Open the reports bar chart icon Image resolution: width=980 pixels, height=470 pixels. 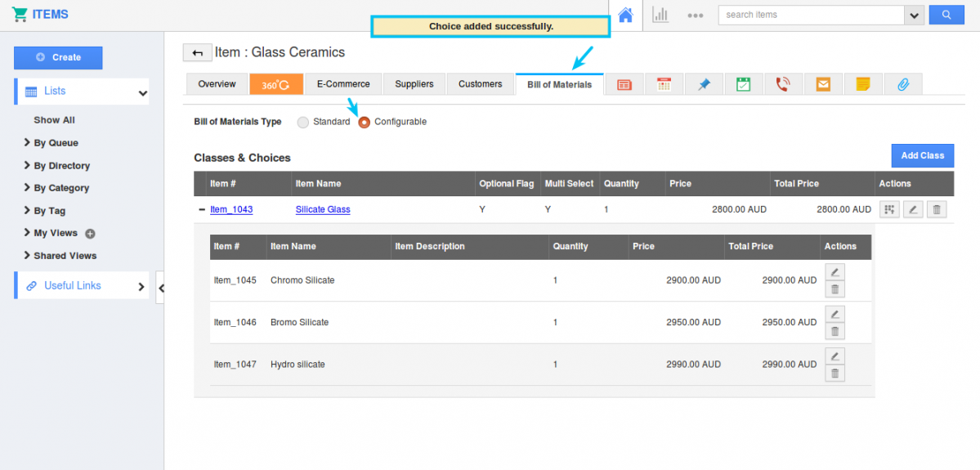click(x=660, y=15)
